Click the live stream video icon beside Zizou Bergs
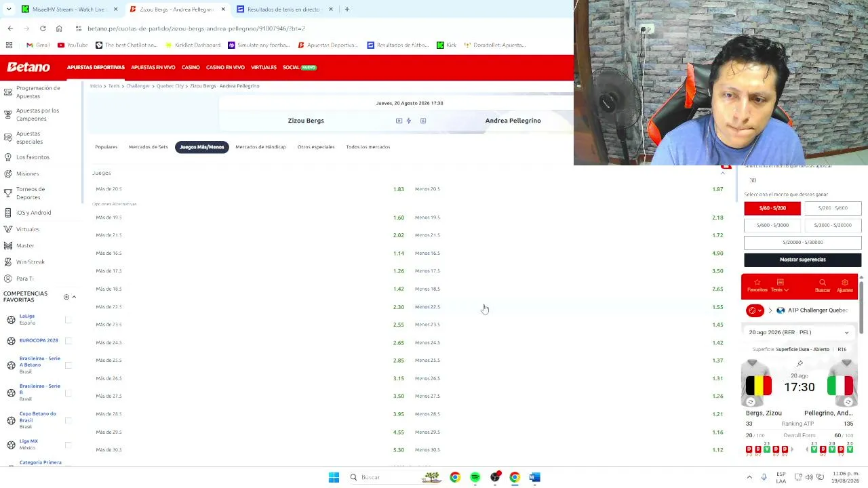868x488 pixels. pyautogui.click(x=399, y=121)
